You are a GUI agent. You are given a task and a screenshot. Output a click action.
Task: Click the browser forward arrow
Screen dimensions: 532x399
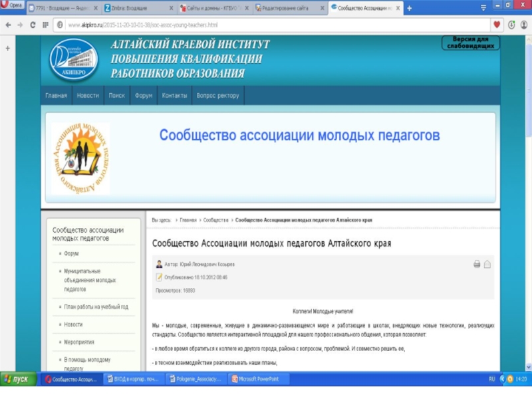tap(20, 25)
